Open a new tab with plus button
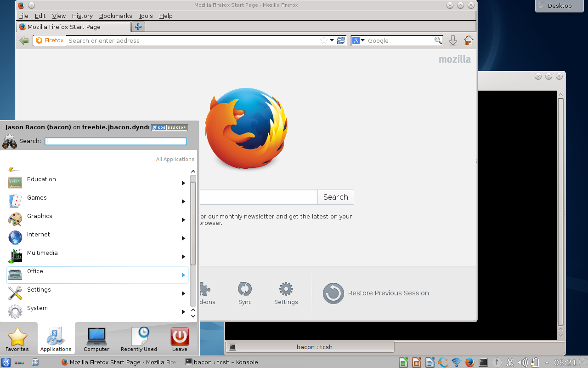 click(138, 27)
